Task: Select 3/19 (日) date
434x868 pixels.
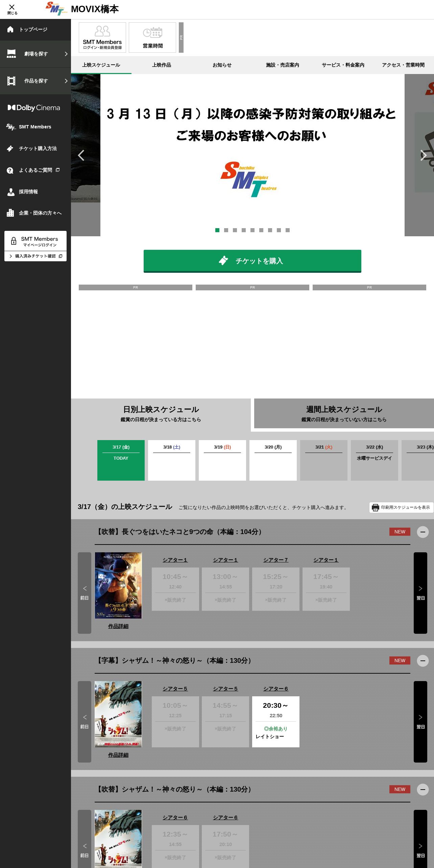Action: (x=222, y=460)
